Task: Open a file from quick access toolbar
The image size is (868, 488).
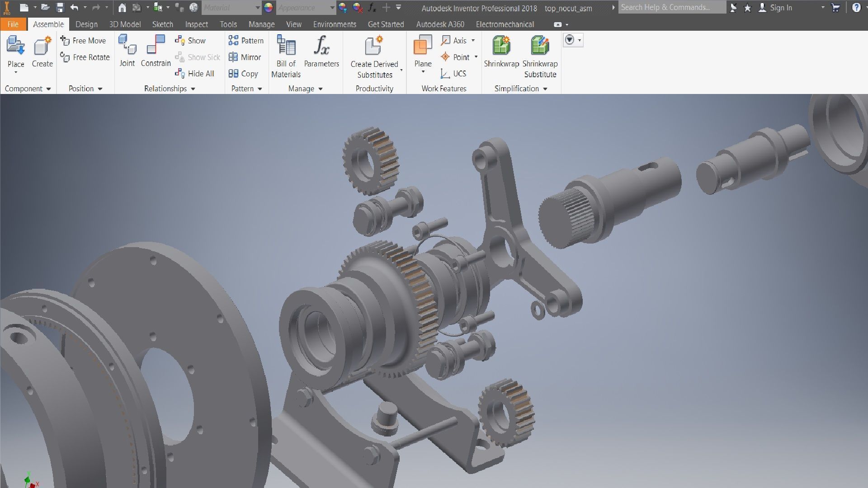Action: [45, 8]
